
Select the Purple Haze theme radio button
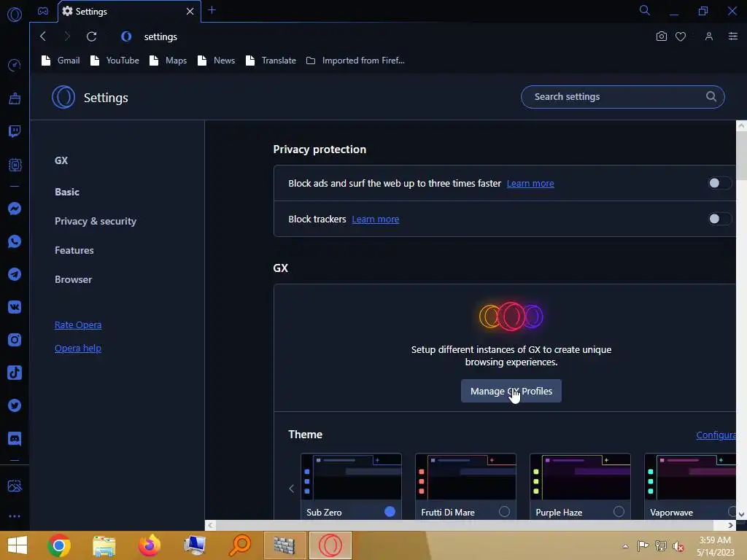[619, 511]
